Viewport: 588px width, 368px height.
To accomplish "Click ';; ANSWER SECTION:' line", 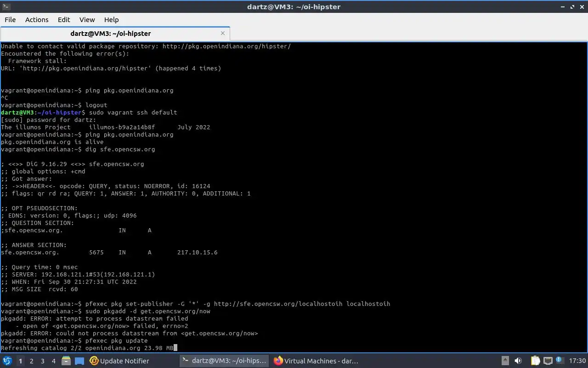I will 34,245.
